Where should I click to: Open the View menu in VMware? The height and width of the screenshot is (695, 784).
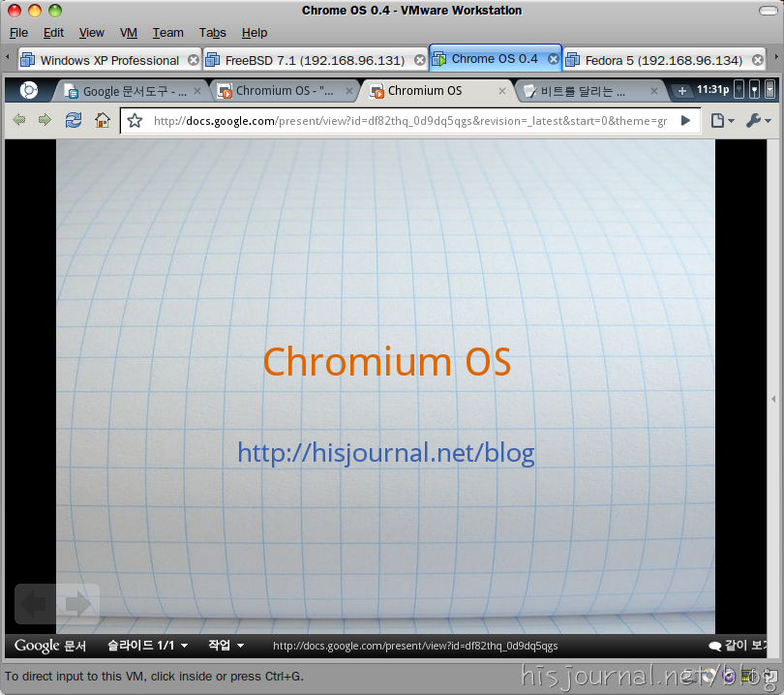point(92,33)
